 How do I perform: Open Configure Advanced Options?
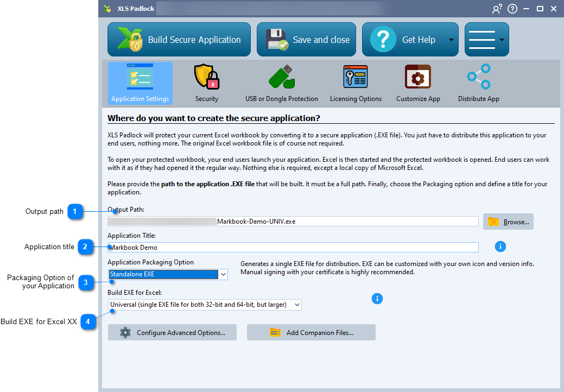[172, 332]
